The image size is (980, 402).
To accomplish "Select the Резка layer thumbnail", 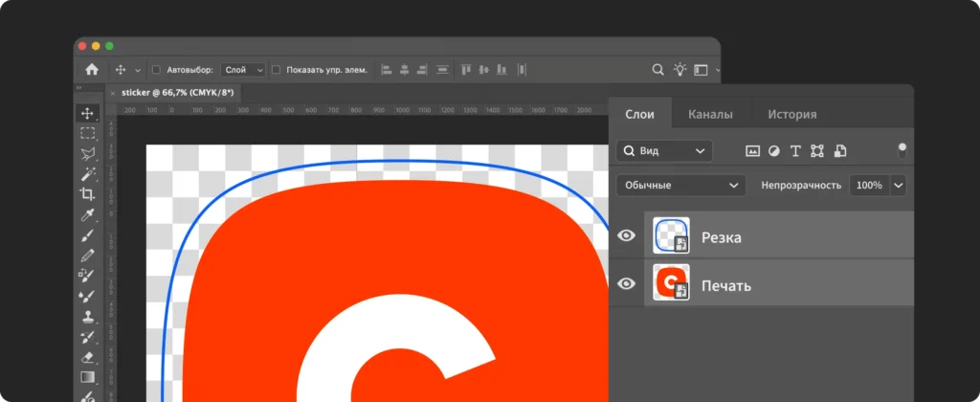I will point(671,235).
